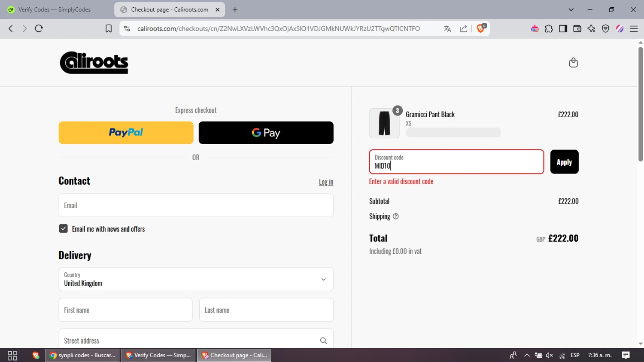Open the notification center icon
644x362 pixels.
tap(626, 355)
